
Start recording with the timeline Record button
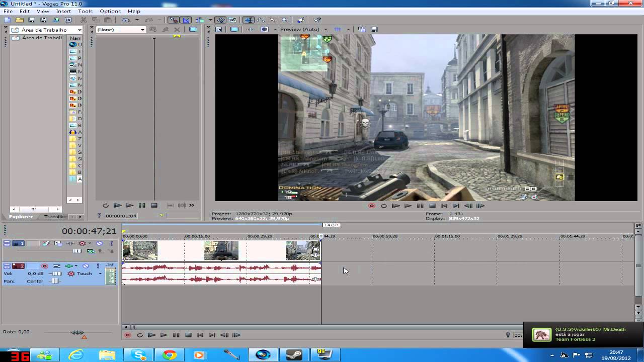click(128, 335)
